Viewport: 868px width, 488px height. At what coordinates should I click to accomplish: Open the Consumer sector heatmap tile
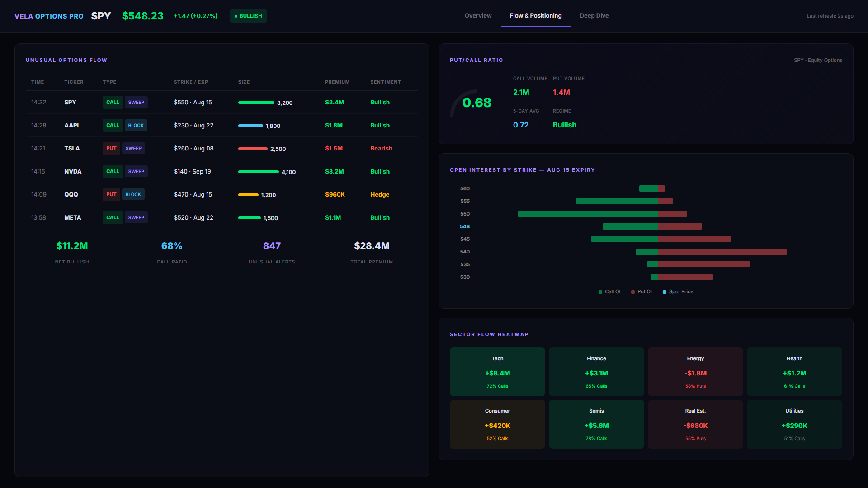point(497,424)
